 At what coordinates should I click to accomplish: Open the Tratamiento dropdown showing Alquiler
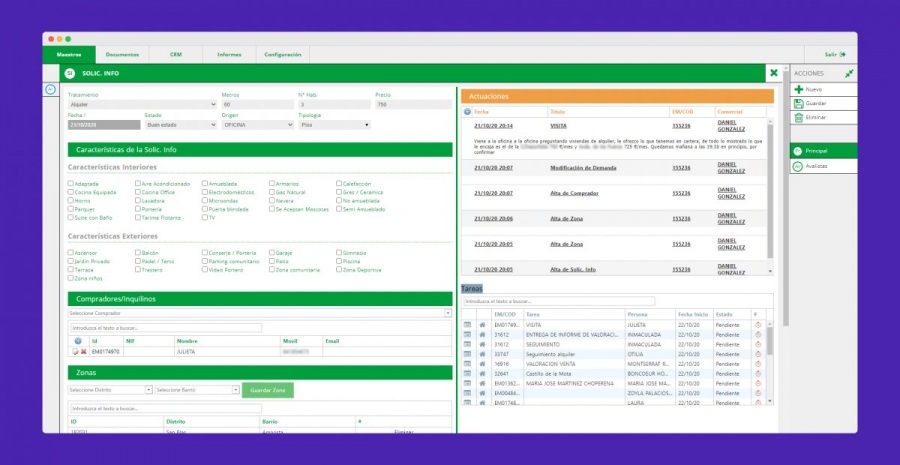(x=140, y=104)
